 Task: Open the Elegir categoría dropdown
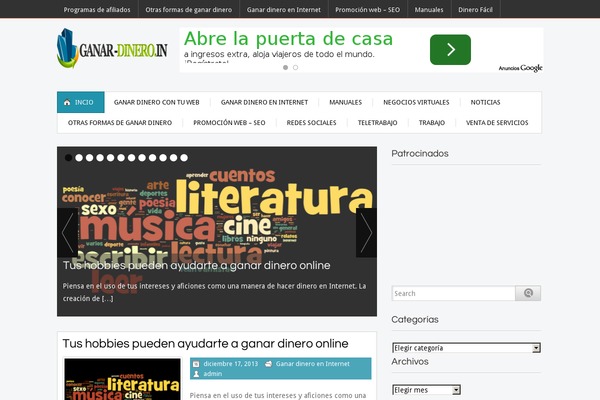pos(466,348)
